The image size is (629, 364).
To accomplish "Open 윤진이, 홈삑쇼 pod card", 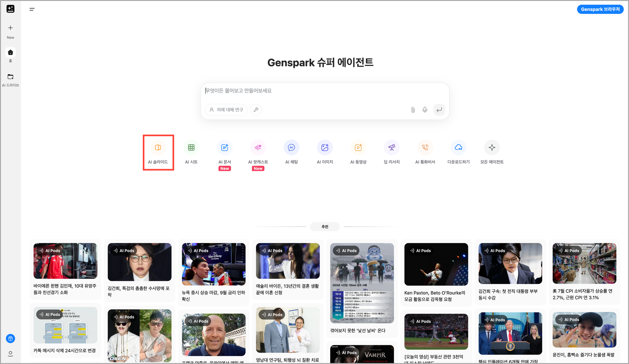I will coord(584,335).
